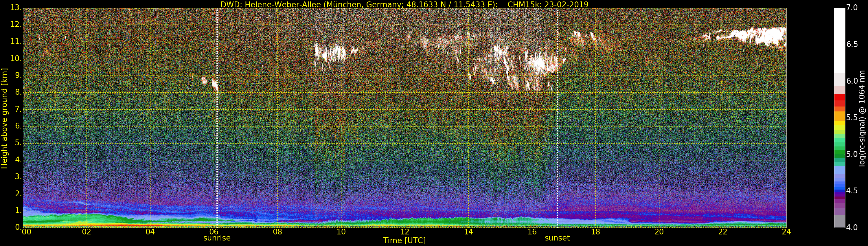Click the Time [UTC] axis label
Screen dimensions: 868x246
tap(404, 241)
